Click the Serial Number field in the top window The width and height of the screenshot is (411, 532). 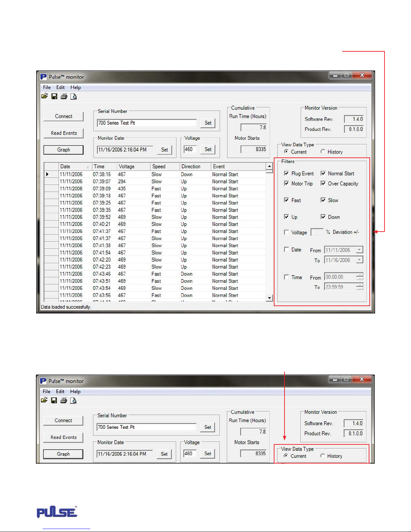(147, 123)
